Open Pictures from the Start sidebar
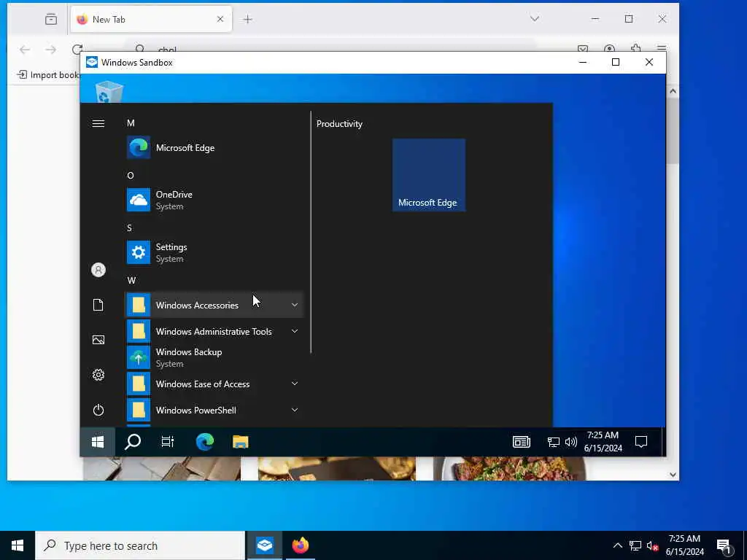 coord(98,340)
